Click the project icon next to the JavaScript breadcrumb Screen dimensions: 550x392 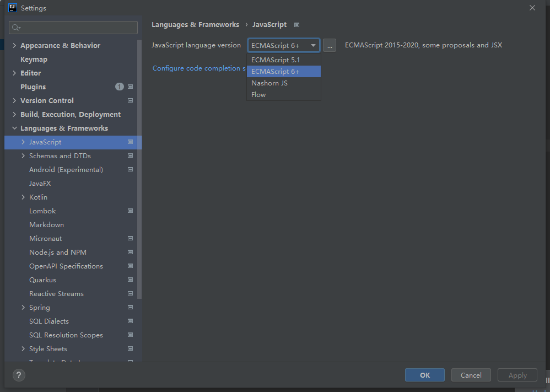[x=296, y=25]
